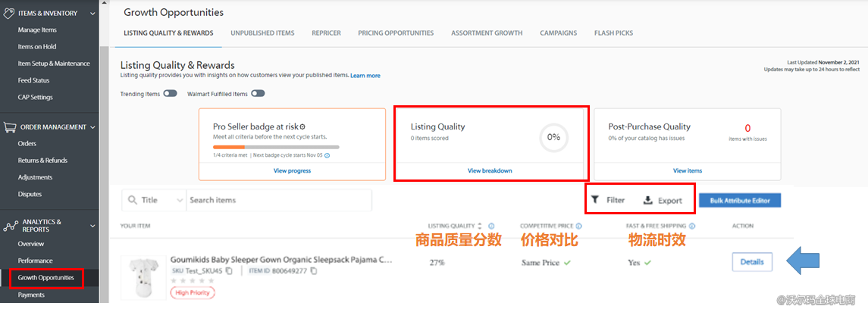Click the Pro Seller badge info icon
Image resolution: width=868 pixels, height=309 pixels.
(x=302, y=126)
